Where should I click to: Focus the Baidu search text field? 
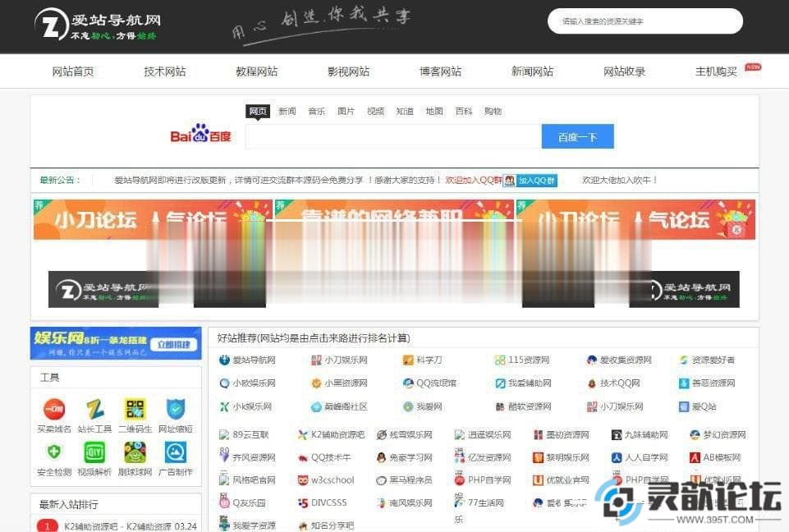(x=393, y=136)
